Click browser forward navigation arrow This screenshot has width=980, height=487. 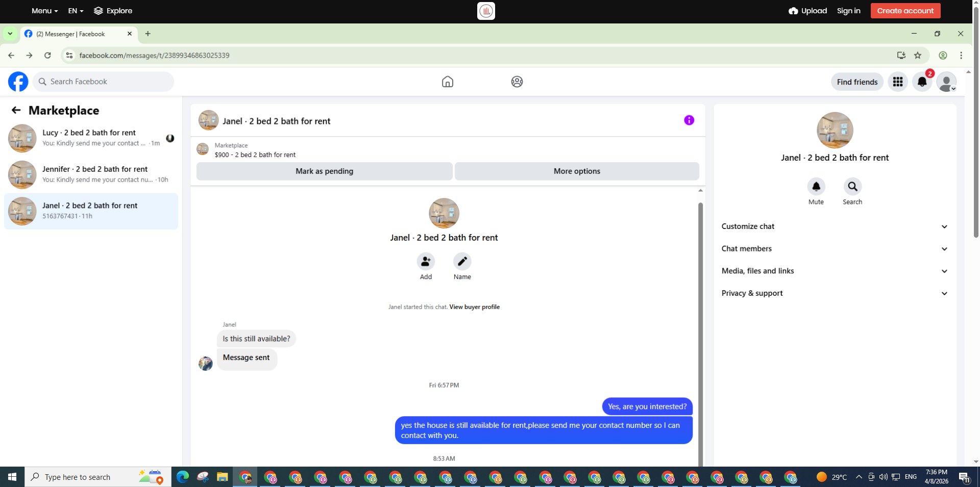(29, 55)
